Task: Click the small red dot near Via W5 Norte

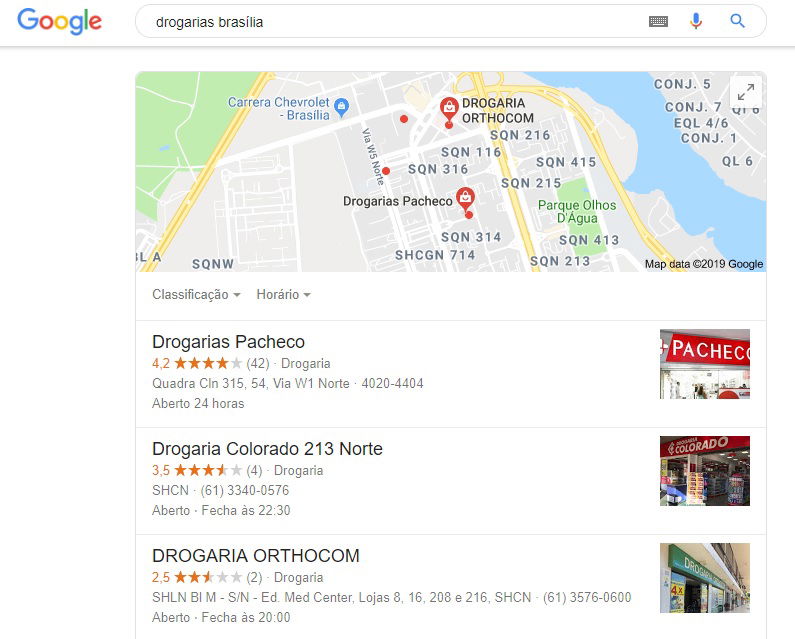Action: click(386, 171)
